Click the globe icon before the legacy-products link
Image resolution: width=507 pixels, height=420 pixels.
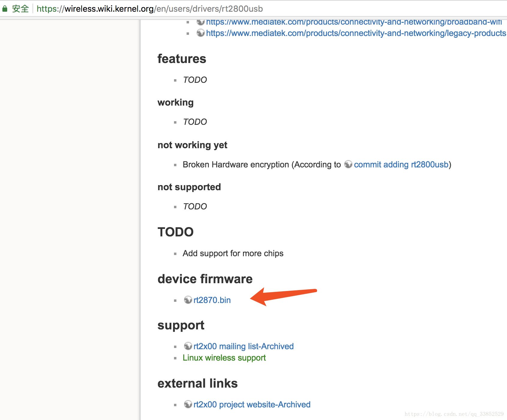(200, 33)
